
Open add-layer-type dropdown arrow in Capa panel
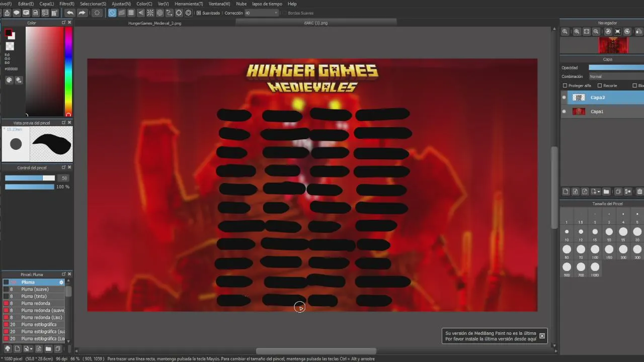(x=599, y=192)
